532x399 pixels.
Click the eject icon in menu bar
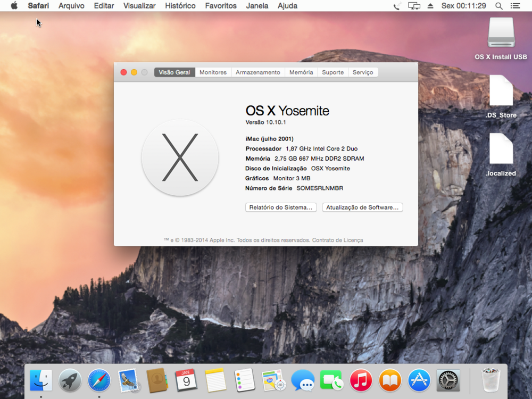(430, 6)
